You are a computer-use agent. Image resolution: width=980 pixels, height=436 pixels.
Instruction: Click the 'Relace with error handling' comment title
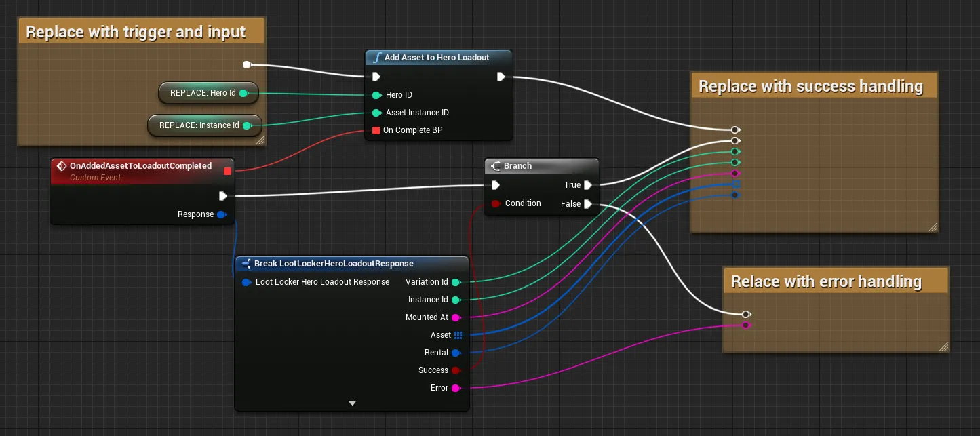826,281
